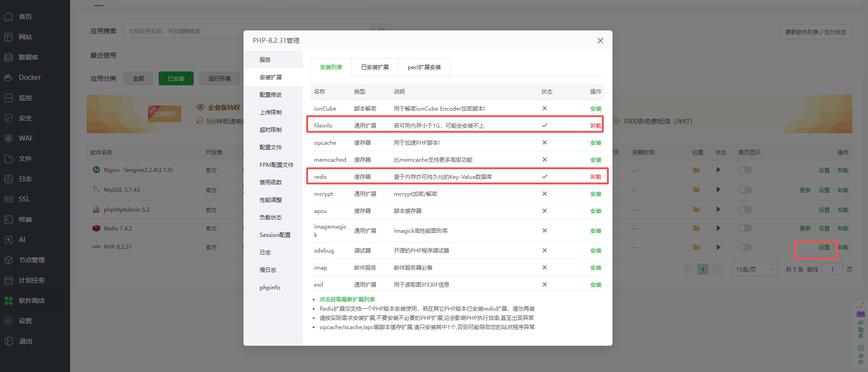The image size is (868, 372).
Task: Install the ionCube extension
Action: tap(596, 109)
